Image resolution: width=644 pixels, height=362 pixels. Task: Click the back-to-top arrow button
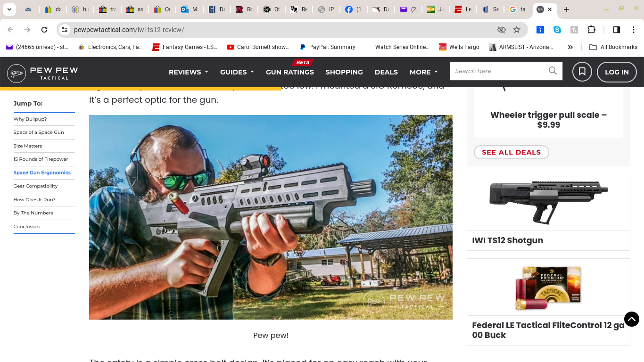pyautogui.click(x=632, y=319)
